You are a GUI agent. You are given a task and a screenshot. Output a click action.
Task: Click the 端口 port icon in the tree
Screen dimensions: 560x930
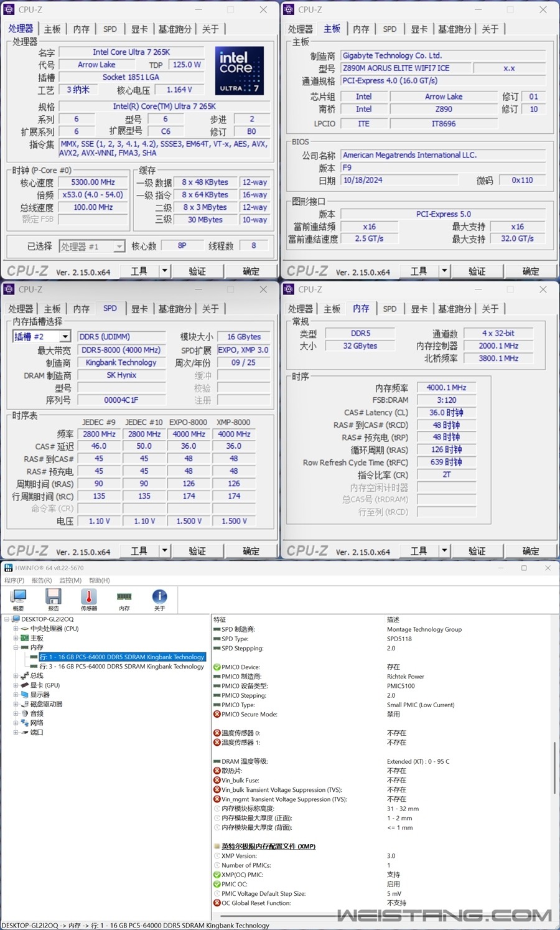pos(25,733)
